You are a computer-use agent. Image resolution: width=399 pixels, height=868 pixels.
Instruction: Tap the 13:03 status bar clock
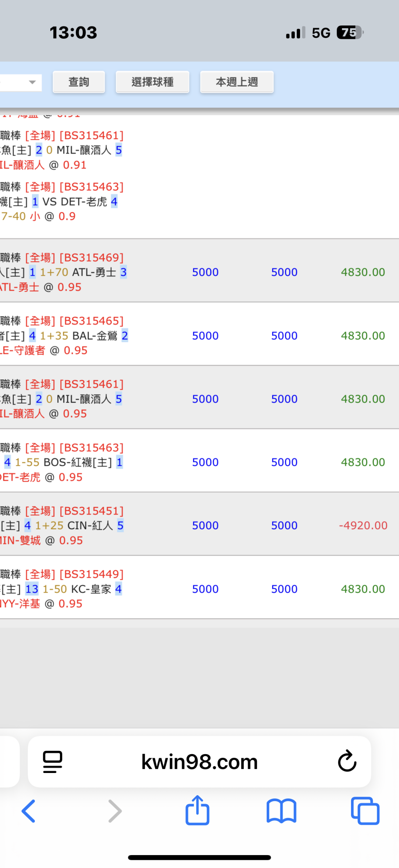click(x=73, y=33)
